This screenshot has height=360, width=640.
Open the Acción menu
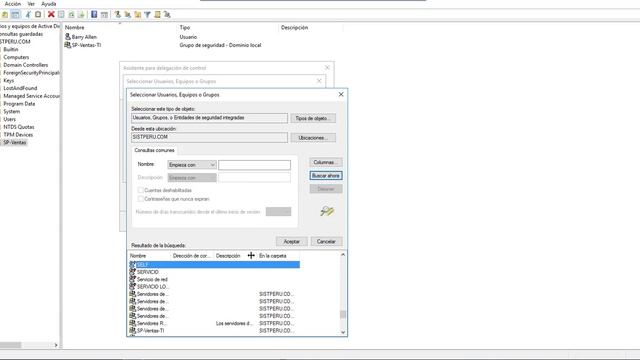13,4
